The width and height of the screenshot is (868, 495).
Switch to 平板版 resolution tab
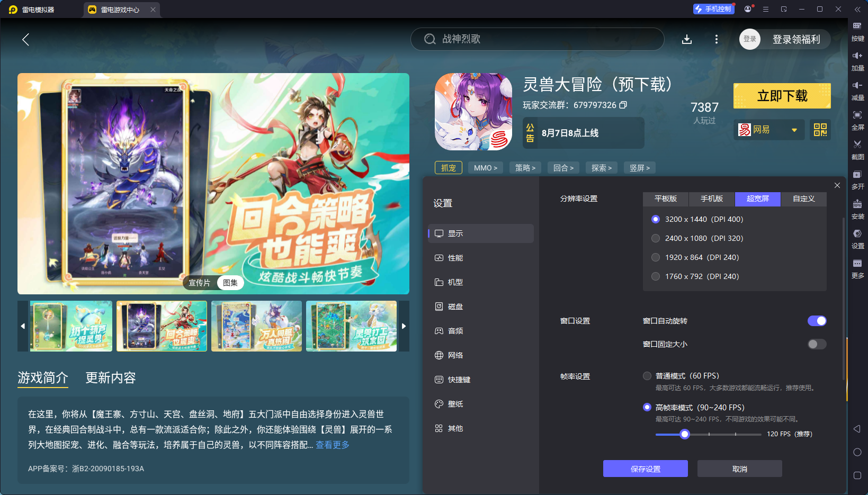[x=666, y=199]
